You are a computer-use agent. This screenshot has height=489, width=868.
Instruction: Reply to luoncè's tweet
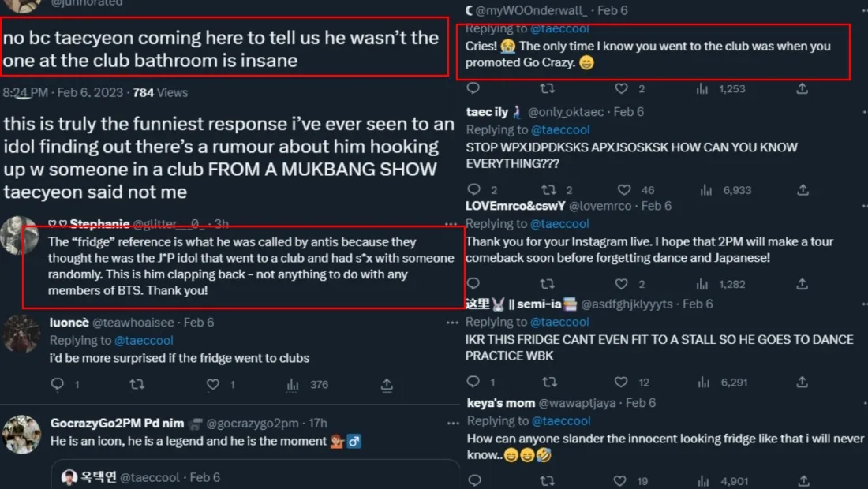pyautogui.click(x=57, y=384)
